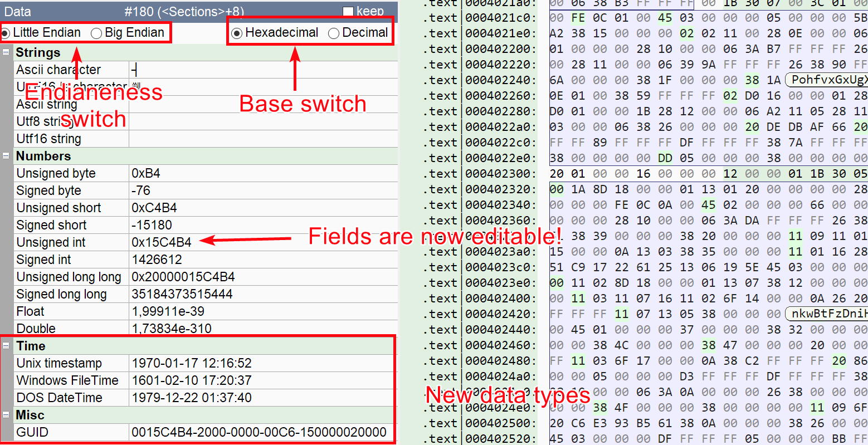Choose the Hexadecimal base option
Viewport: 868px width, 445px height.
coord(237,33)
